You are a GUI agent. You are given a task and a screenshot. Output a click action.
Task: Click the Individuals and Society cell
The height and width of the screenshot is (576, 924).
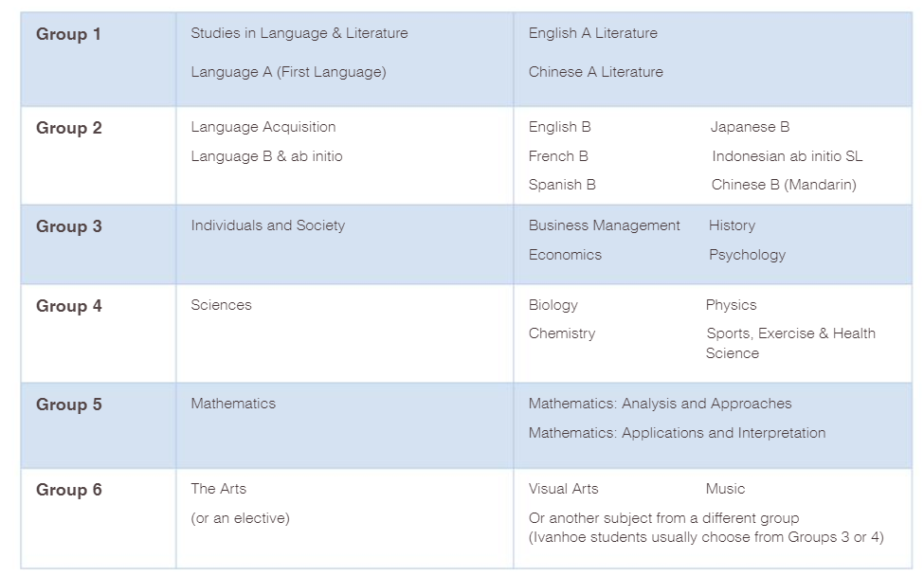coord(267,225)
